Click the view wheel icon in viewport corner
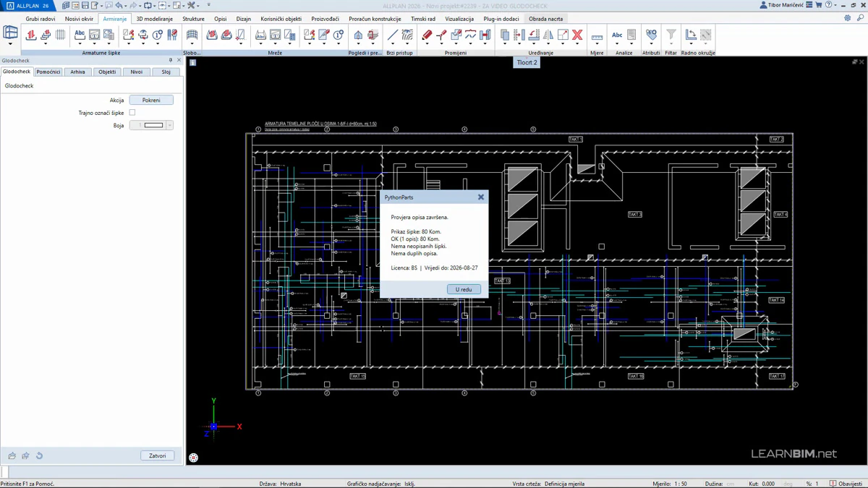This screenshot has height=488, width=868. [x=193, y=458]
